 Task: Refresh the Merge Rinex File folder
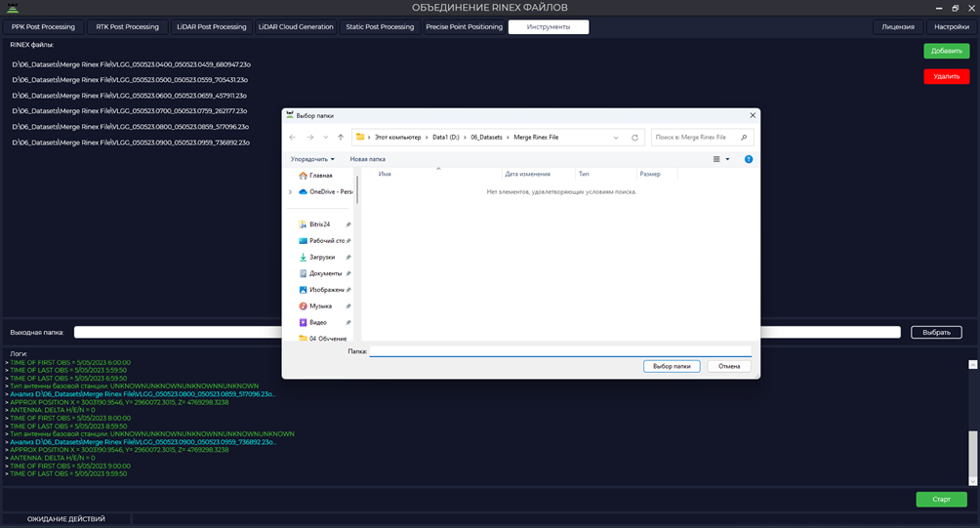click(x=634, y=138)
